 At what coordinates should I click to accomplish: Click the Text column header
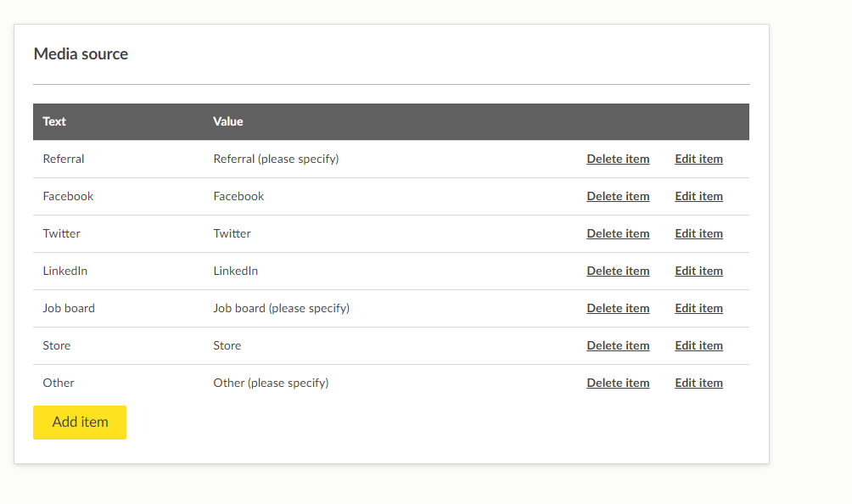pyautogui.click(x=54, y=121)
